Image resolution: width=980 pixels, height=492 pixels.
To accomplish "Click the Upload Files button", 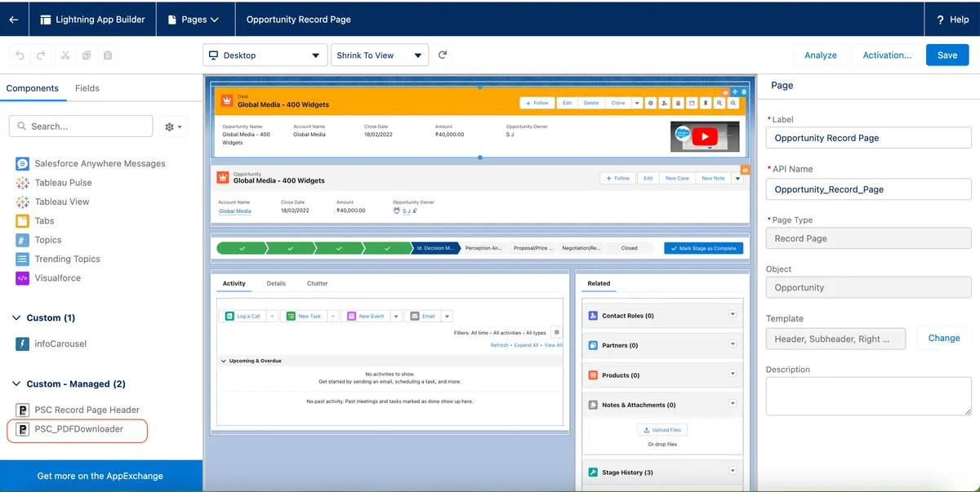I will pyautogui.click(x=662, y=429).
